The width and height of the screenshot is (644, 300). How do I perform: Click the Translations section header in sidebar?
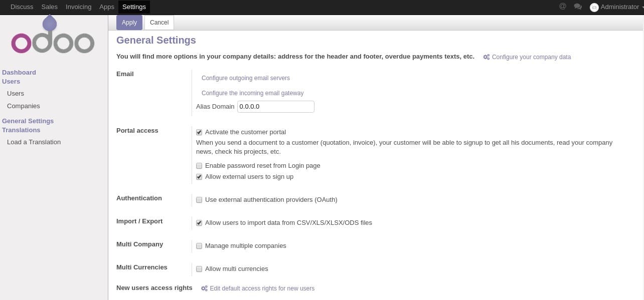point(21,130)
